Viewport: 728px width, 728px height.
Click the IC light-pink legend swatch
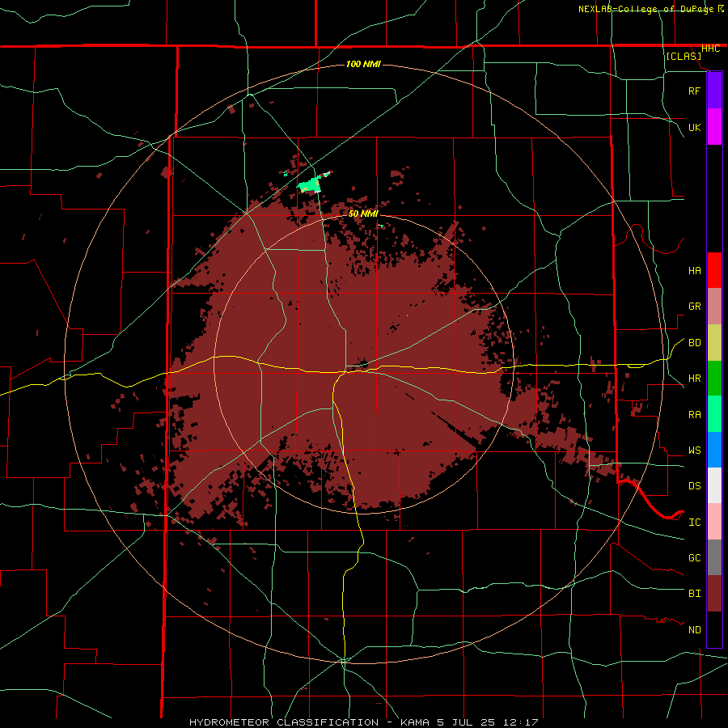(x=714, y=522)
